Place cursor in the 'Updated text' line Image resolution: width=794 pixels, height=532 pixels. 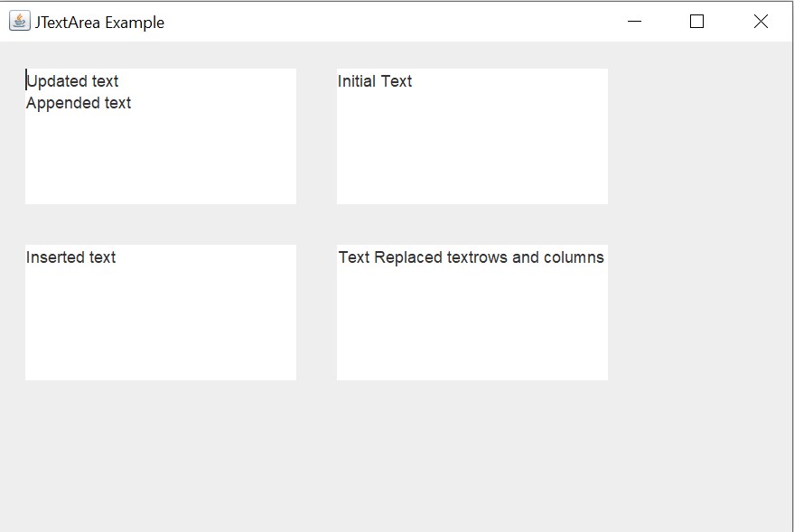click(72, 81)
